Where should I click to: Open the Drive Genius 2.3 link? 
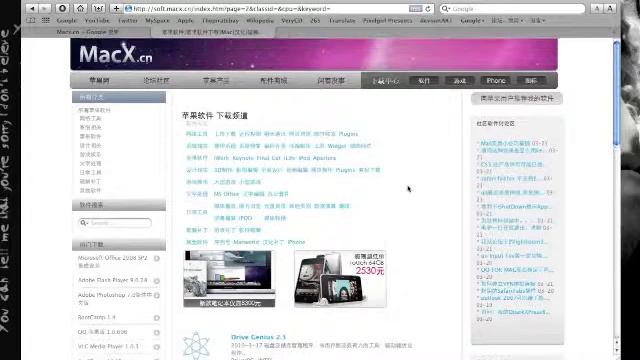click(258, 337)
